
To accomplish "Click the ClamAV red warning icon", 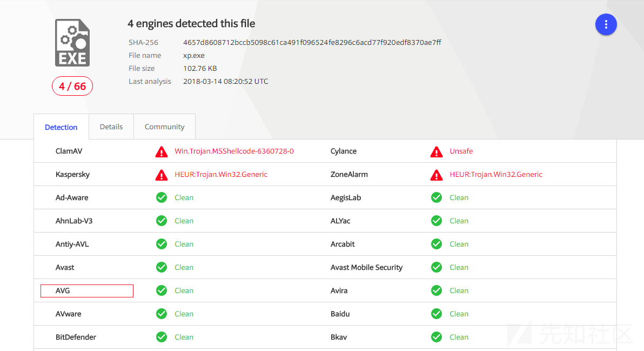I will pos(162,151).
